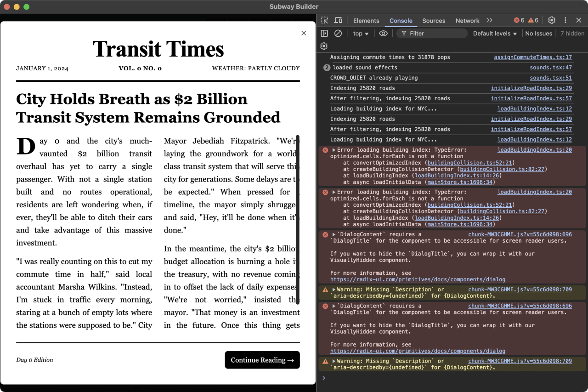The height and width of the screenshot is (392, 588).
Task: Create a live expression with the eye icon
Action: click(x=384, y=33)
